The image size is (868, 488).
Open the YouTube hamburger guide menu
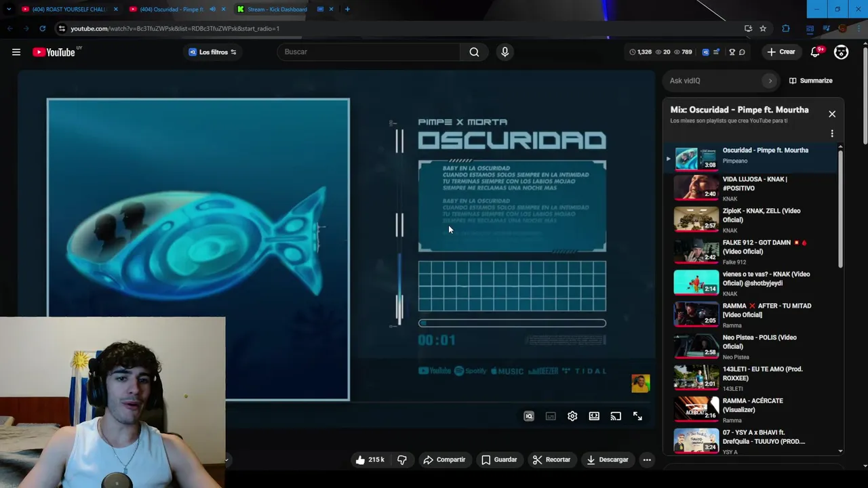click(16, 52)
